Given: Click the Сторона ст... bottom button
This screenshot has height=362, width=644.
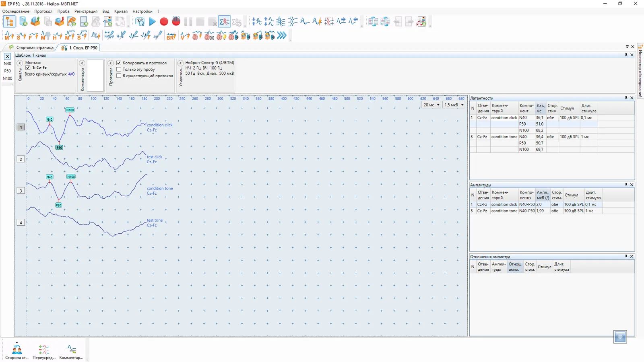Looking at the screenshot, I should click(x=17, y=351).
